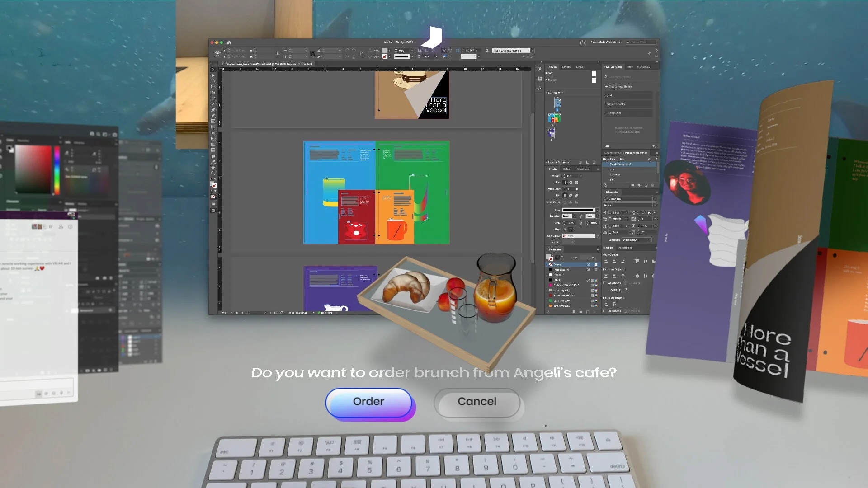Open the Essentials Classic workspace dropdown
The width and height of the screenshot is (868, 488).
[605, 42]
